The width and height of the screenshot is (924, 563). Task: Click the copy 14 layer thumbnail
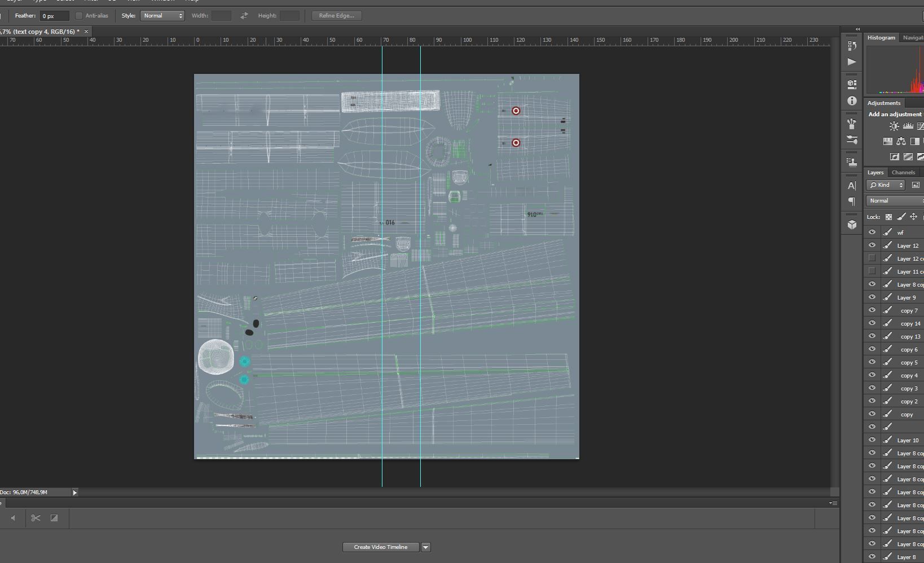(x=887, y=323)
